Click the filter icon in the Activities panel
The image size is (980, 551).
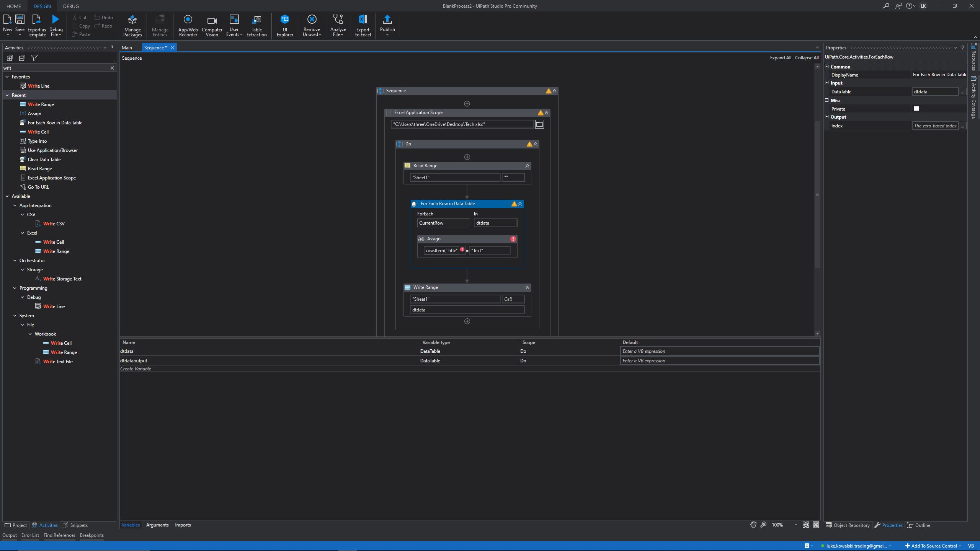pyautogui.click(x=34, y=58)
